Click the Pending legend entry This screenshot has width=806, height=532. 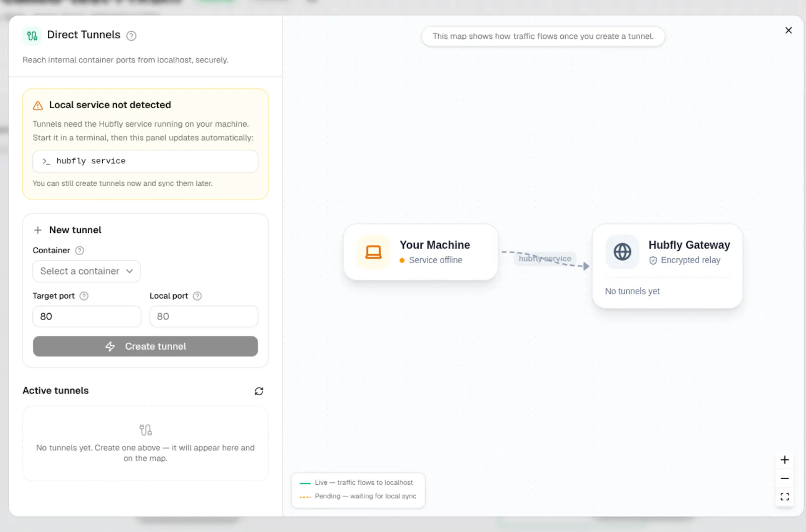tap(358, 496)
